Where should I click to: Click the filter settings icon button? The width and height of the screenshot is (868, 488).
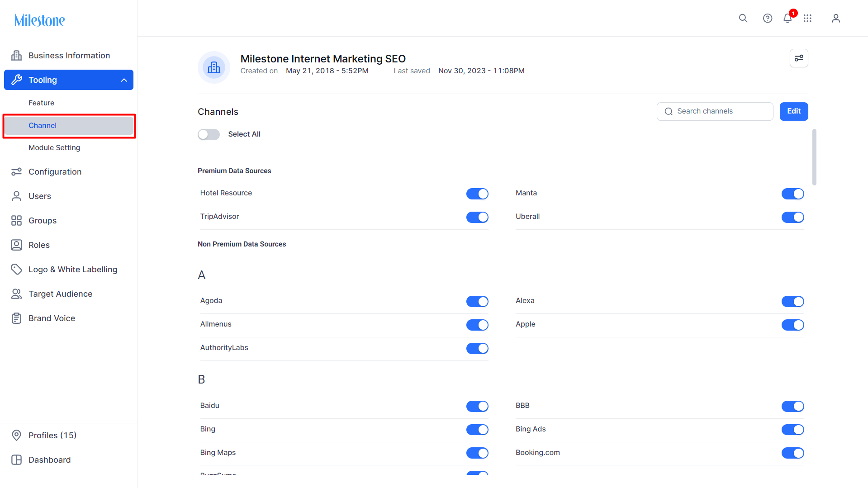[x=799, y=58]
